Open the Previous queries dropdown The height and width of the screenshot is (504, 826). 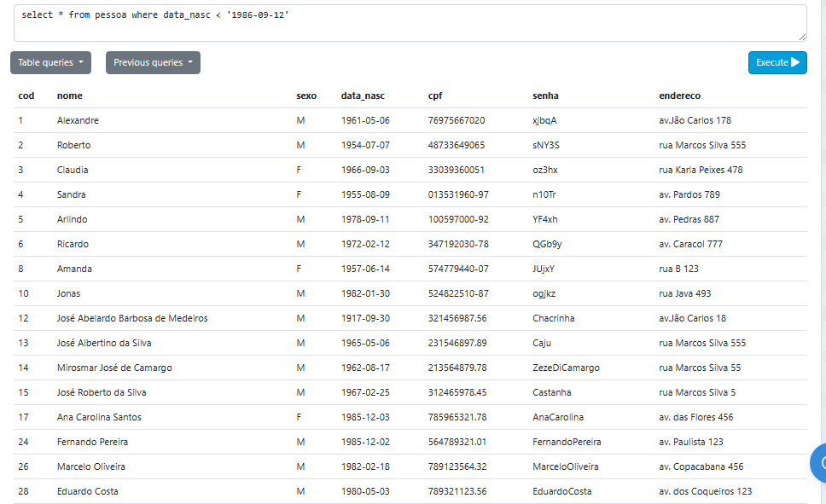click(x=153, y=62)
